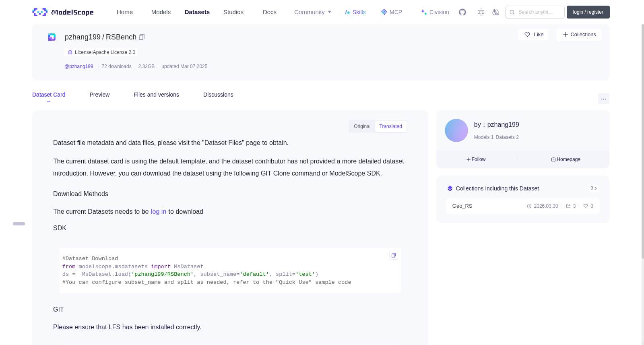This screenshot has height=345, width=644.
Task: Expand the Community dropdown menu
Action: coord(313,12)
